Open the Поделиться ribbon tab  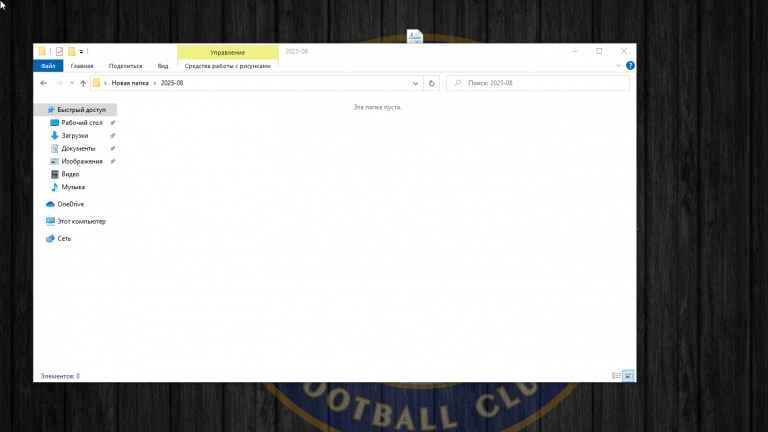pos(125,66)
